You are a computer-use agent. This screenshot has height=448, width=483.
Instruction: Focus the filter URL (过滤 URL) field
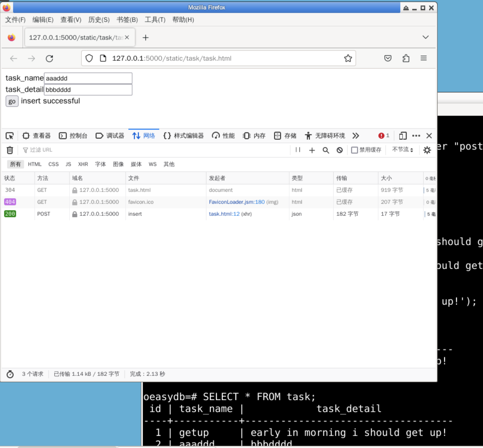[155, 150]
